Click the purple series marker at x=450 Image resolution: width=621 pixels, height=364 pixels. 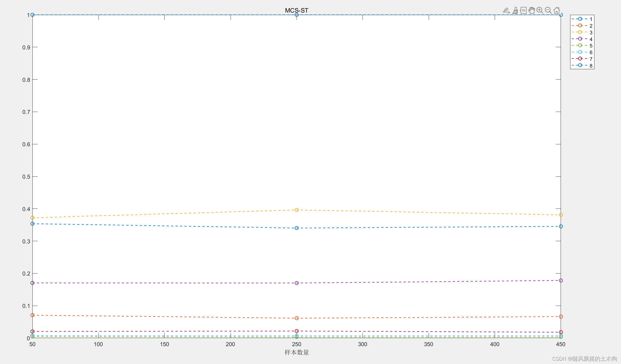pyautogui.click(x=561, y=281)
